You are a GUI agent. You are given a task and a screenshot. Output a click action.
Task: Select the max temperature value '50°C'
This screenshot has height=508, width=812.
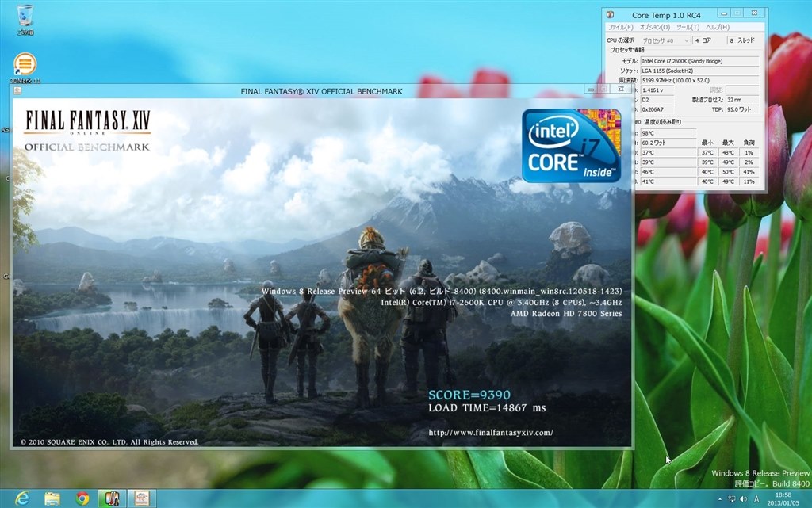pos(728,172)
